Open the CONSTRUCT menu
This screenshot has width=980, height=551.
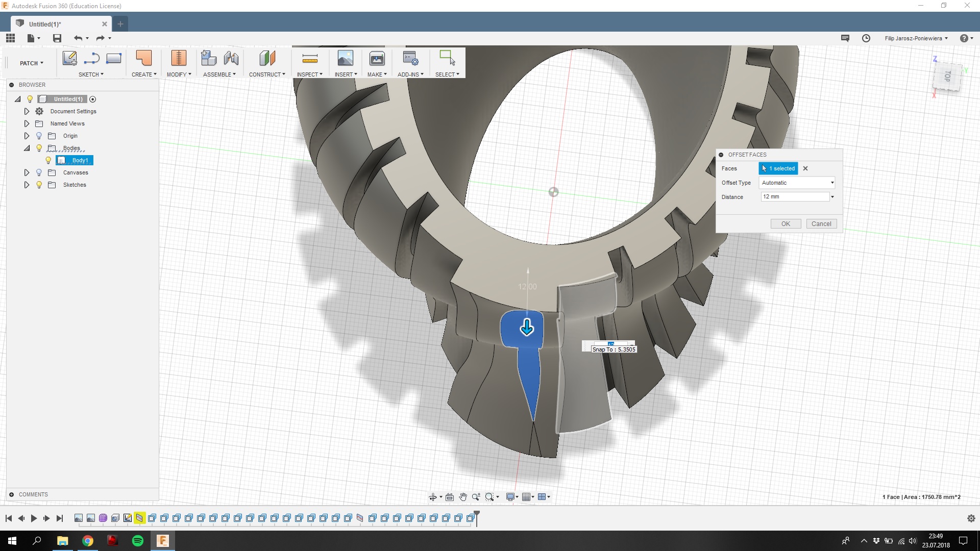click(267, 74)
